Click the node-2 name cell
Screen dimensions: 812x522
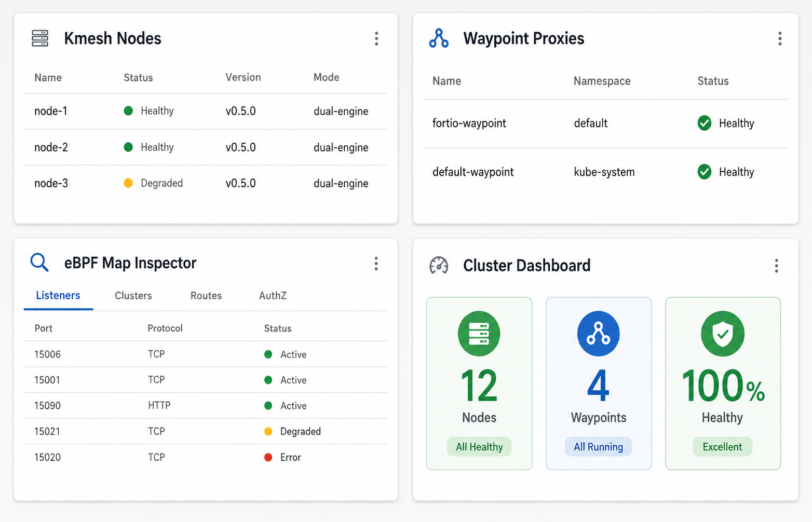point(51,147)
